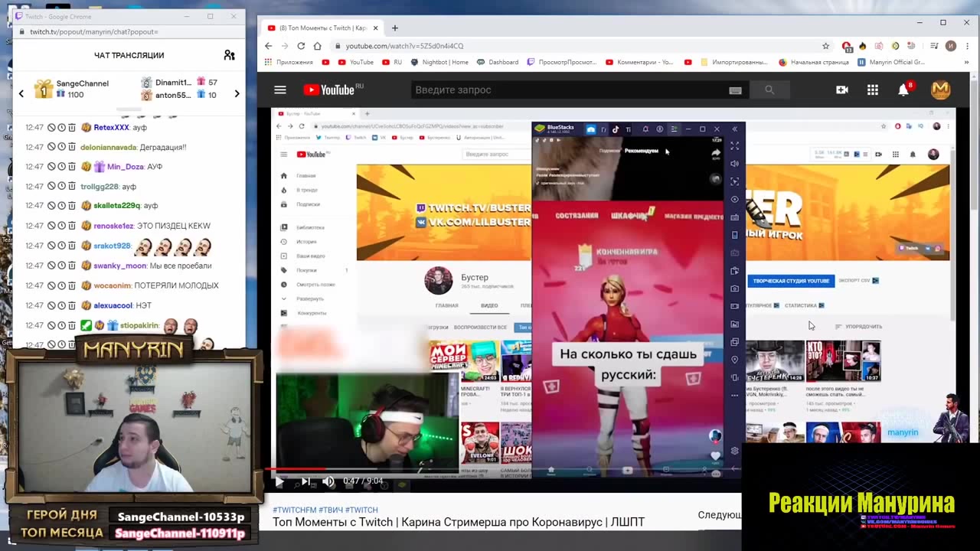The image size is (980, 551).
Task: Click the YouTube address bar URL
Action: coord(404,46)
